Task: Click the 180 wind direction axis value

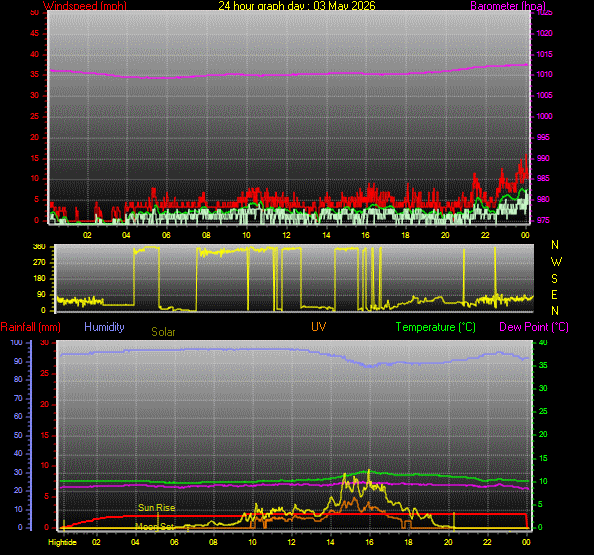Action: 39,278
